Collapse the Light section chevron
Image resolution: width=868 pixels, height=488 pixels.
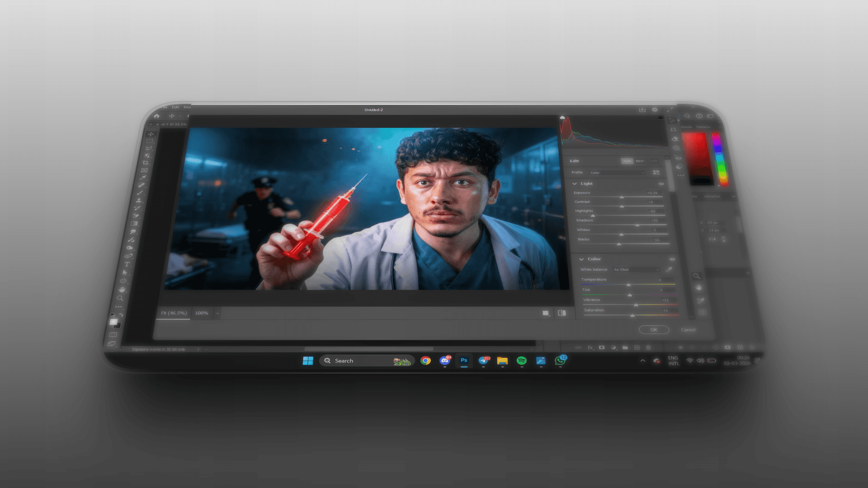[575, 184]
